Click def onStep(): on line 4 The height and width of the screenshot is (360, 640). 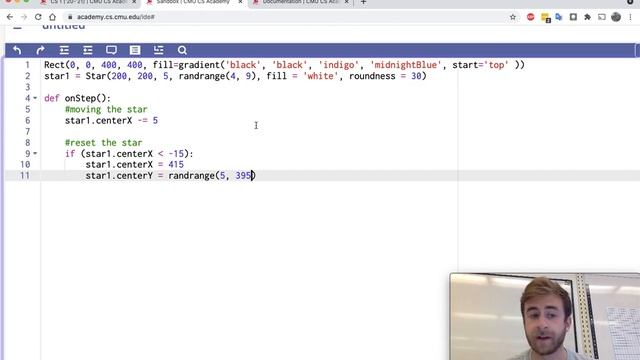pos(77,98)
